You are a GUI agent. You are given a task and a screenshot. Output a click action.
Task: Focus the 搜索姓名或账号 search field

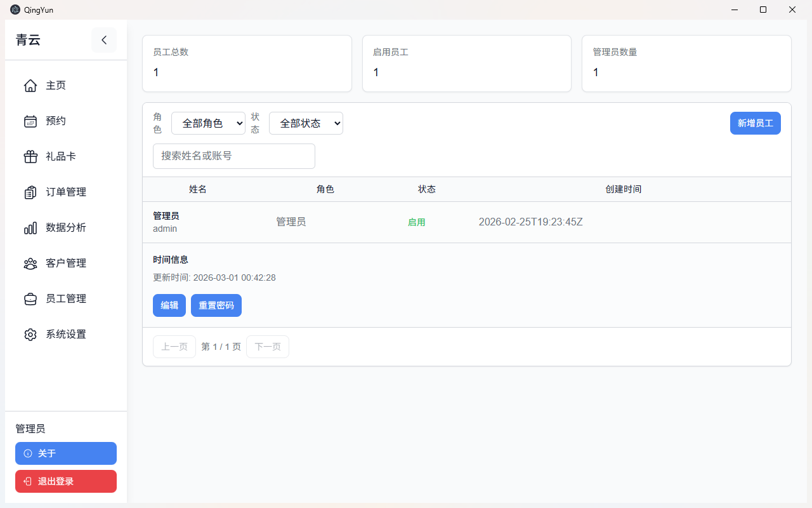234,156
